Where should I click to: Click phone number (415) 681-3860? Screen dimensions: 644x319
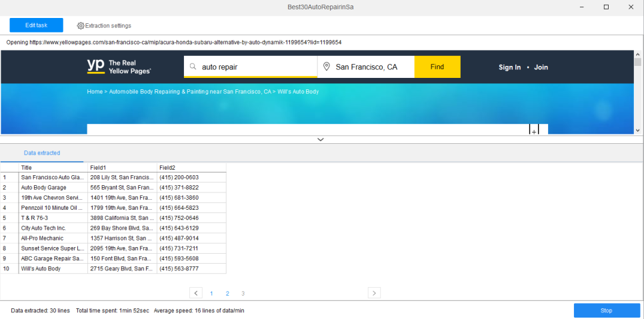pyautogui.click(x=191, y=198)
